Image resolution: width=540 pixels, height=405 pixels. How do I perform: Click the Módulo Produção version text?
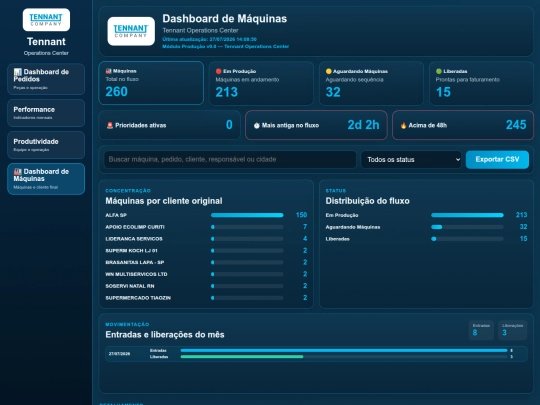tap(226, 46)
